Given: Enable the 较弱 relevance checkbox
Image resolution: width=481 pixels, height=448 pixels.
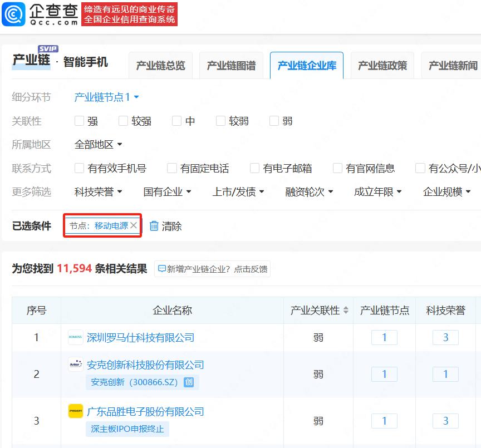Looking at the screenshot, I should coord(221,121).
